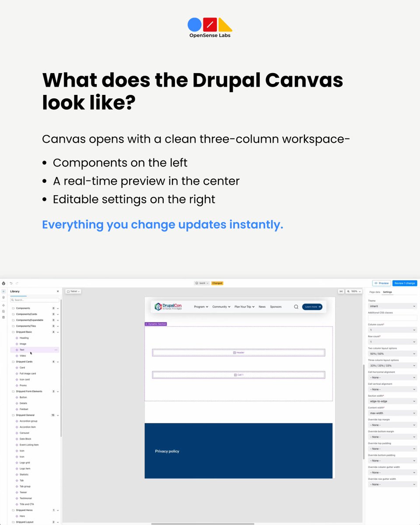This screenshot has height=525, width=420.
Task: Click the Learn more button
Action: [x=312, y=307]
